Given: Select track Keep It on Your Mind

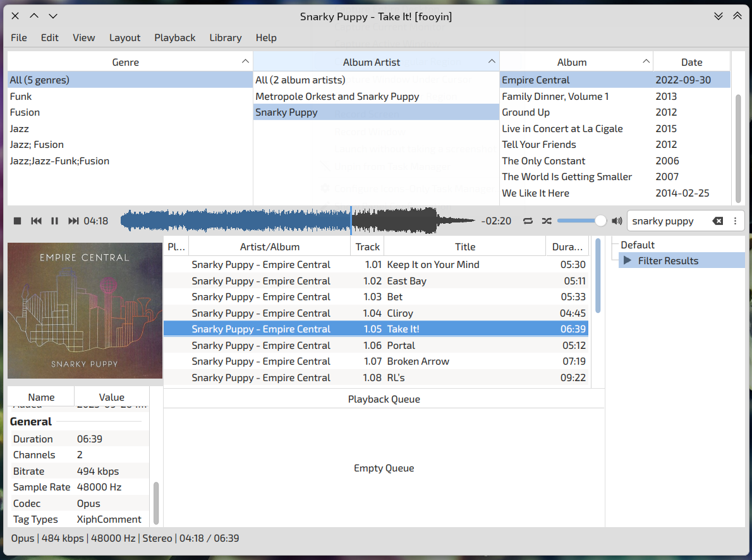Looking at the screenshot, I should tap(376, 264).
